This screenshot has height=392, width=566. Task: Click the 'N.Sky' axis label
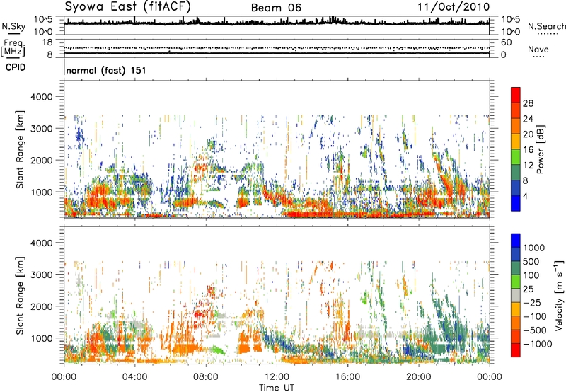[13, 26]
